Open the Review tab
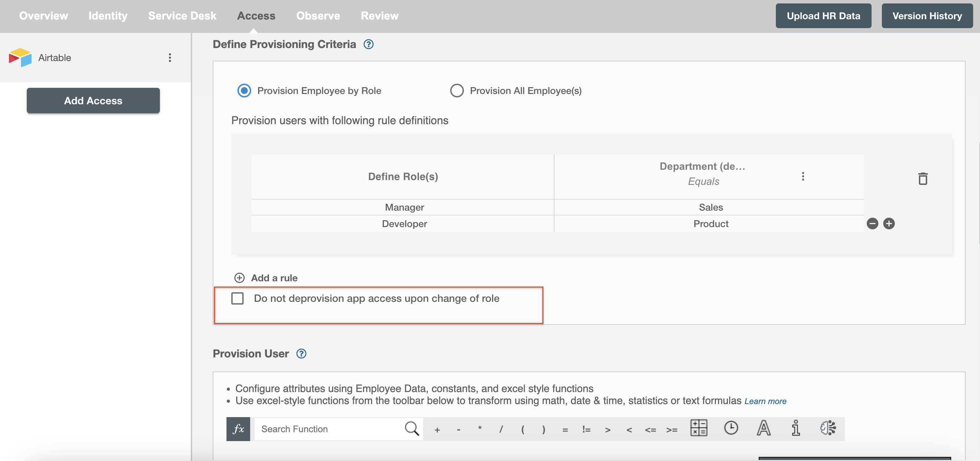The height and width of the screenshot is (461, 980). coord(380,15)
